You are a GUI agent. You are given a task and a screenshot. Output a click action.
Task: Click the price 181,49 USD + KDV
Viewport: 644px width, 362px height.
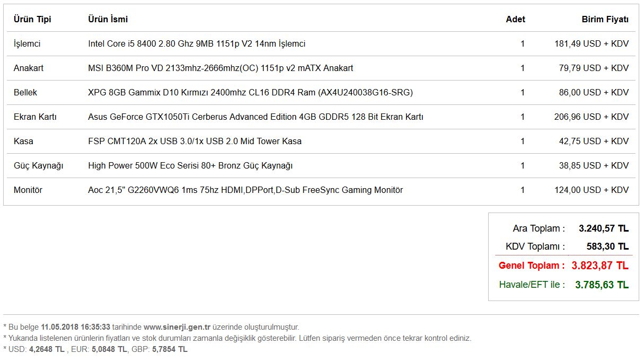pyautogui.click(x=592, y=43)
